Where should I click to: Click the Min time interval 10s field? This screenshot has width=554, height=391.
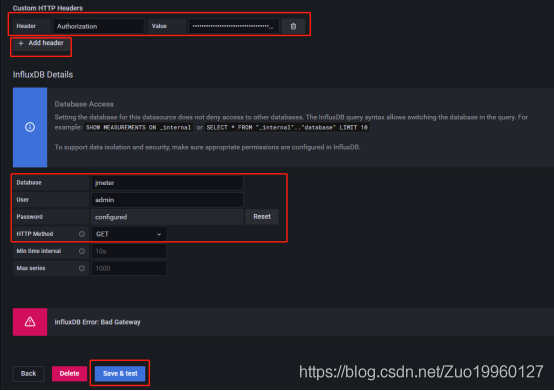(129, 251)
